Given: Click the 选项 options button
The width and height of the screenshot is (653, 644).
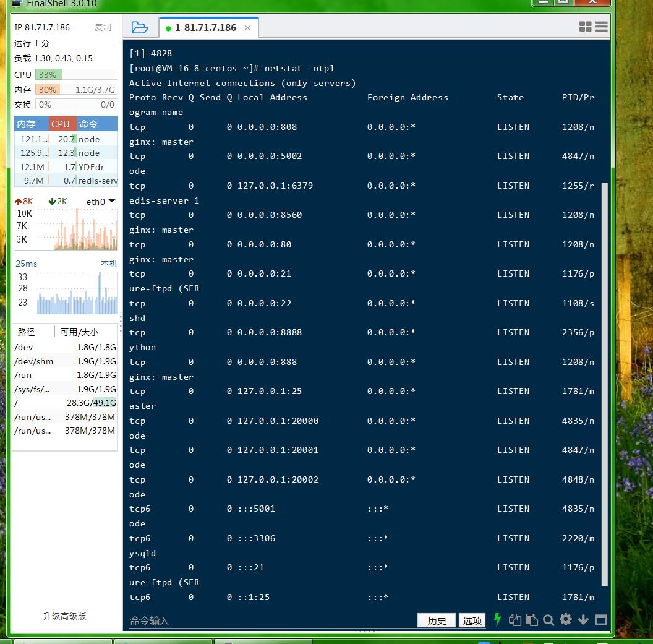Looking at the screenshot, I should 473,620.
